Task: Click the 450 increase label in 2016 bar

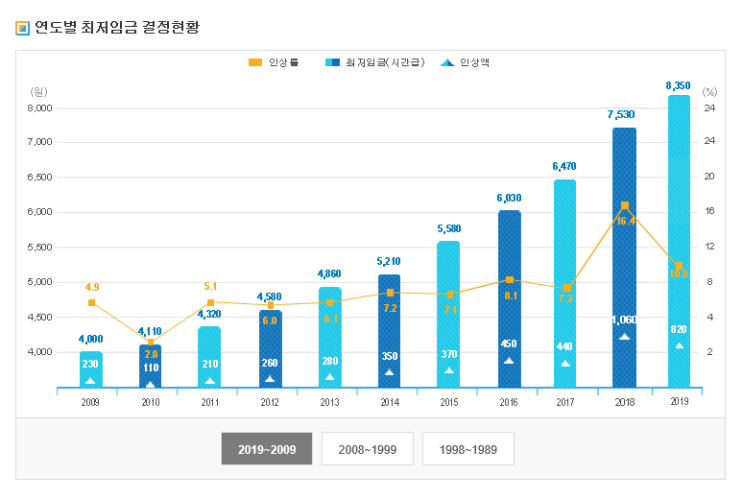Action: click(x=508, y=344)
